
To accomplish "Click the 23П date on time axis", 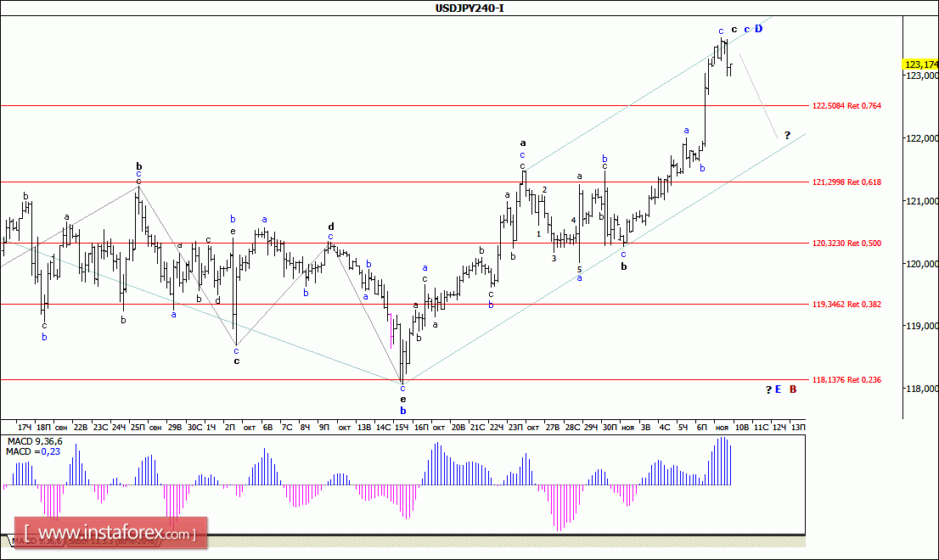I will (x=515, y=427).
